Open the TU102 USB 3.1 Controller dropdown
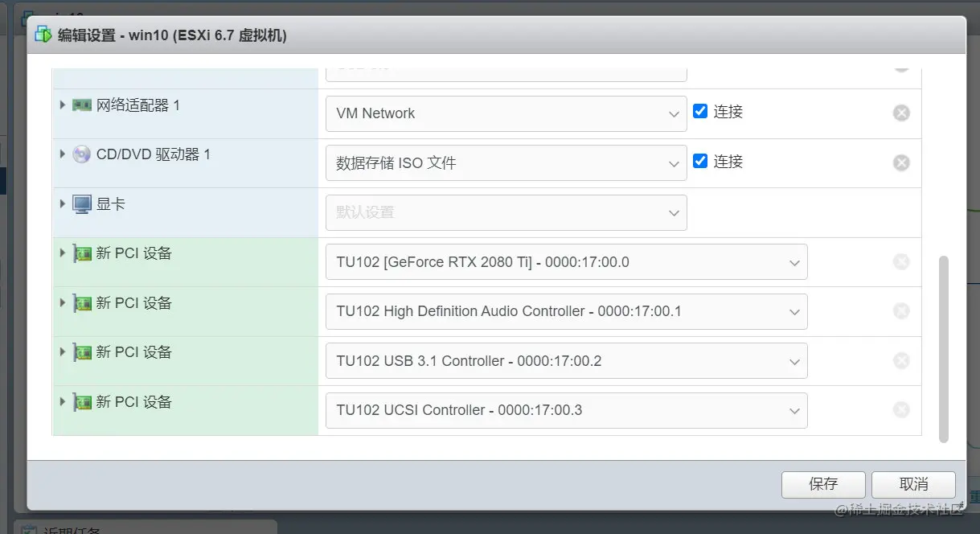 point(567,361)
